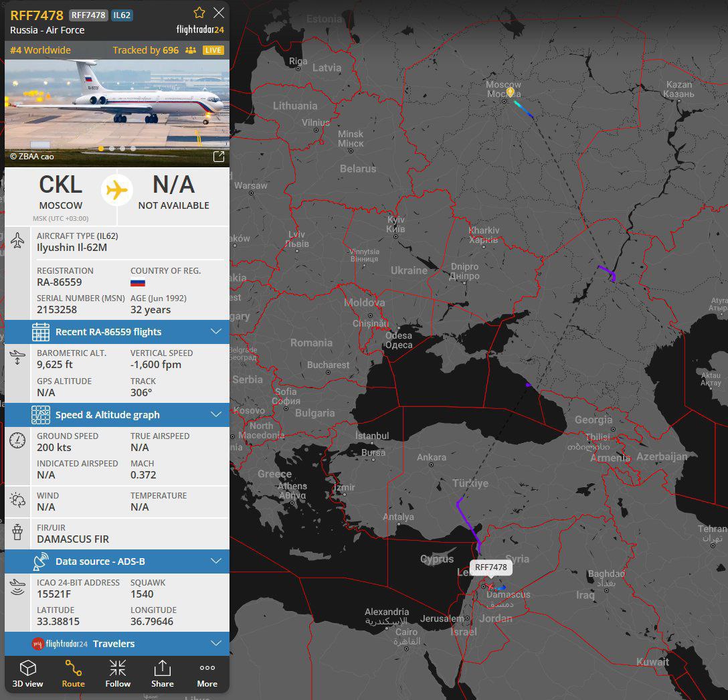Close the RFF7478 flight panel
The image size is (728, 700).
pyautogui.click(x=219, y=13)
